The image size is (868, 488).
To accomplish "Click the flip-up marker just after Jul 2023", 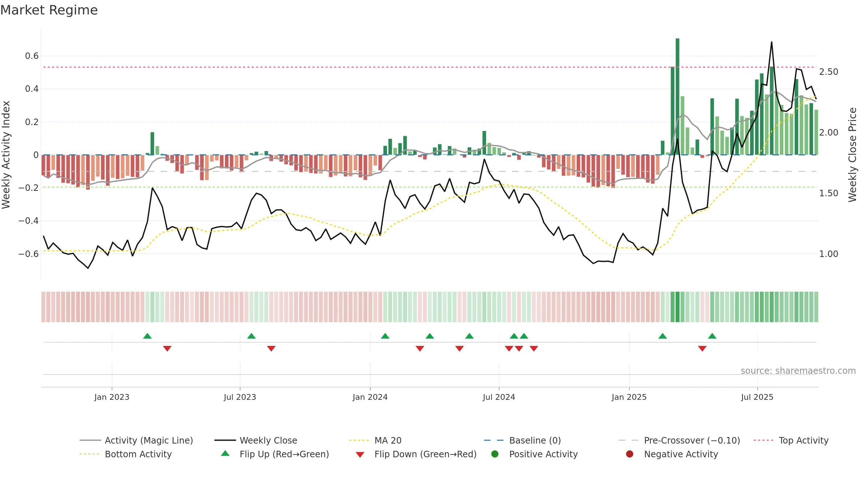I will click(x=251, y=336).
